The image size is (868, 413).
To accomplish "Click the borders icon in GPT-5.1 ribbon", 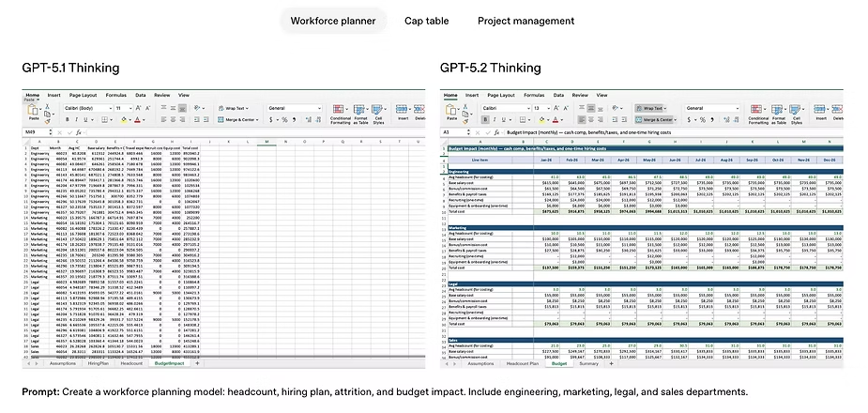I will (104, 120).
